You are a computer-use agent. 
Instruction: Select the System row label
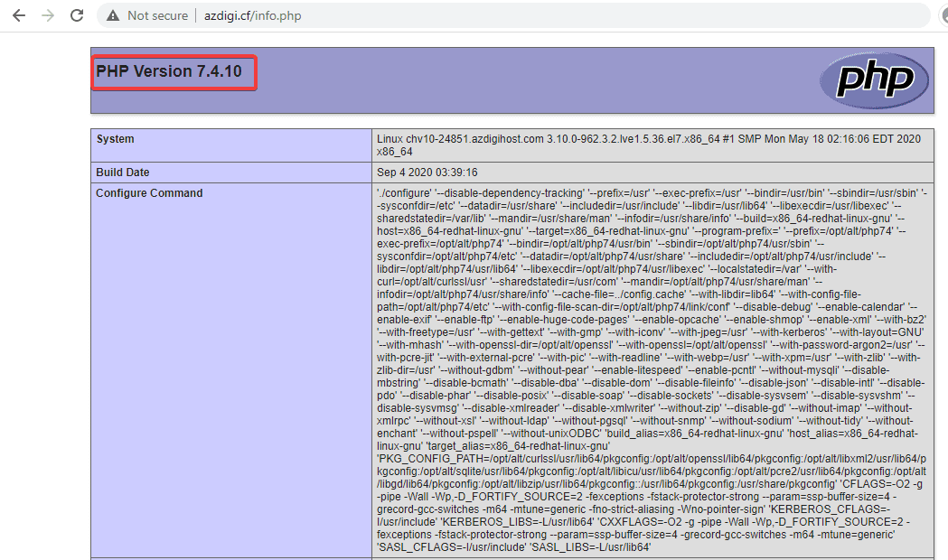pyautogui.click(x=115, y=139)
